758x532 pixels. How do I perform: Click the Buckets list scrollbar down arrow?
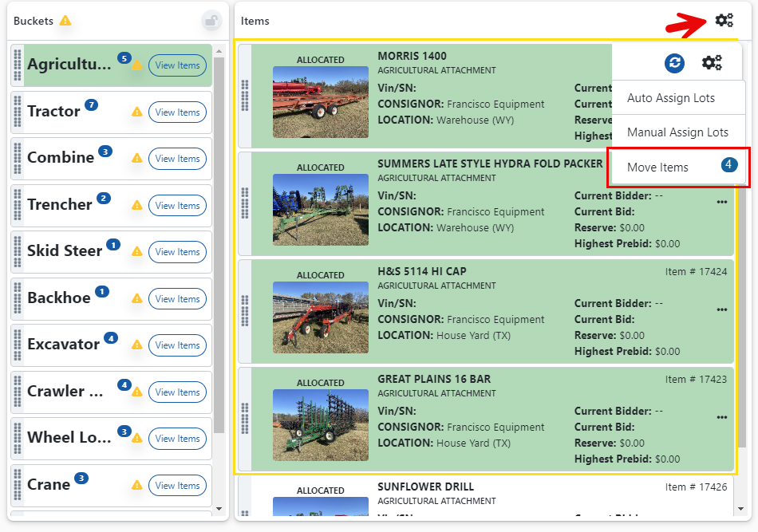[219, 508]
